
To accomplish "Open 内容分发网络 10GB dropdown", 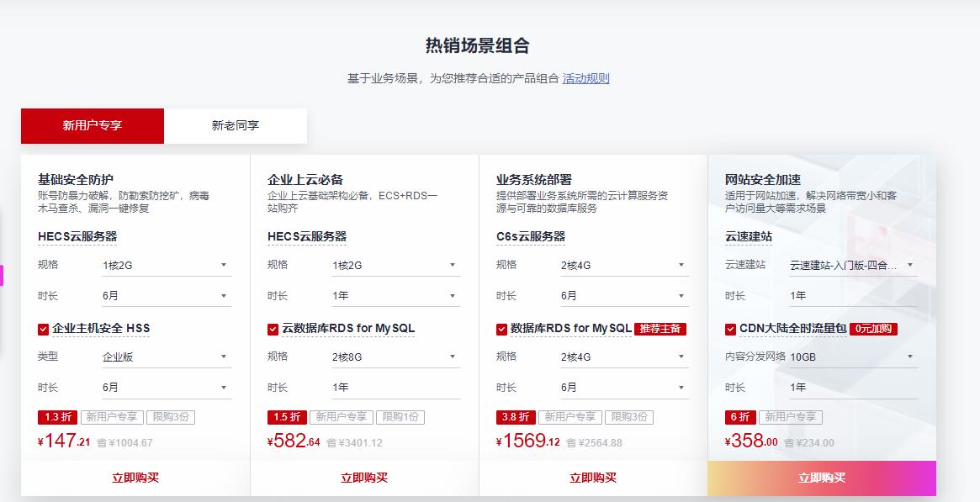I will [x=853, y=357].
